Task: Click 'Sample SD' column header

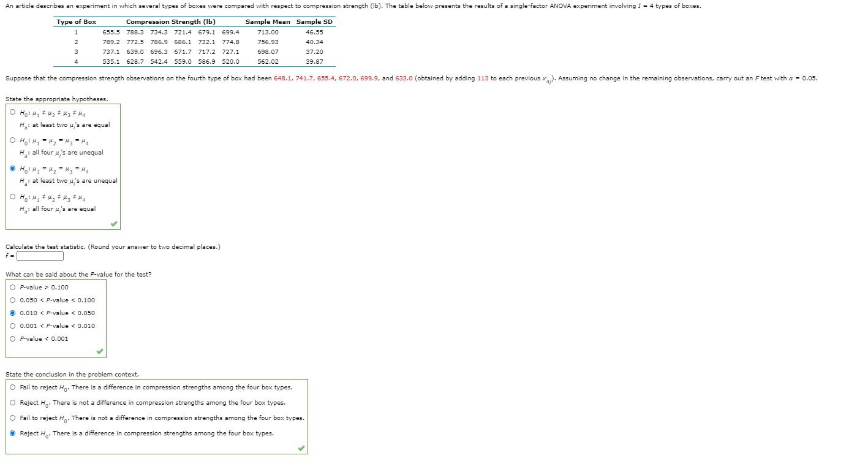Action: click(x=314, y=22)
